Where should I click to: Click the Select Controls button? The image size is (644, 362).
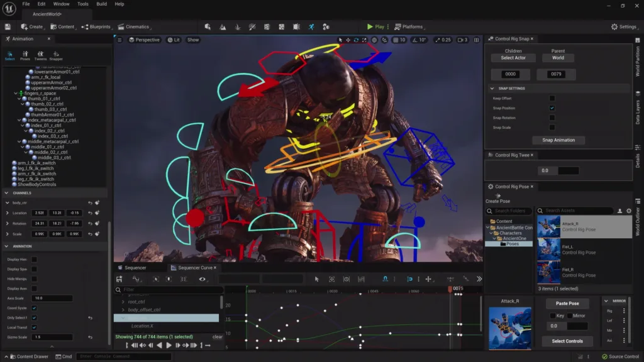click(x=567, y=341)
